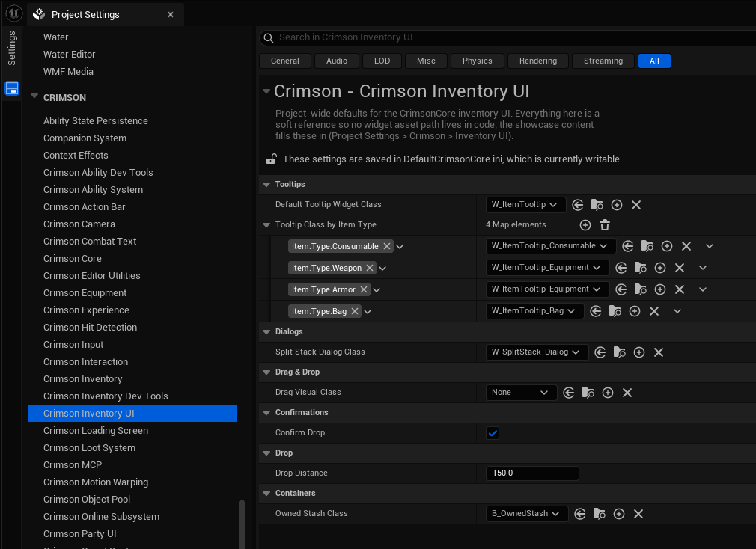Viewport: 756px width, 549px height.
Task: Collapse the Dialogs section
Action: [x=266, y=332]
